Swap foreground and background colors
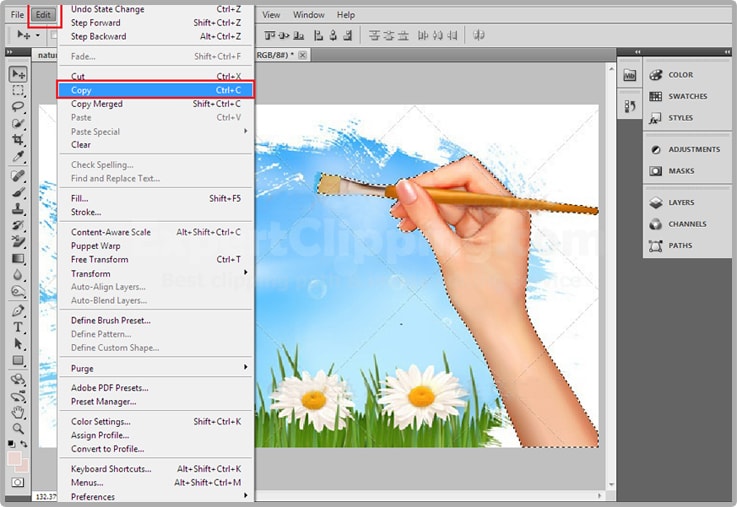The height and width of the screenshot is (507, 737). click(24, 444)
